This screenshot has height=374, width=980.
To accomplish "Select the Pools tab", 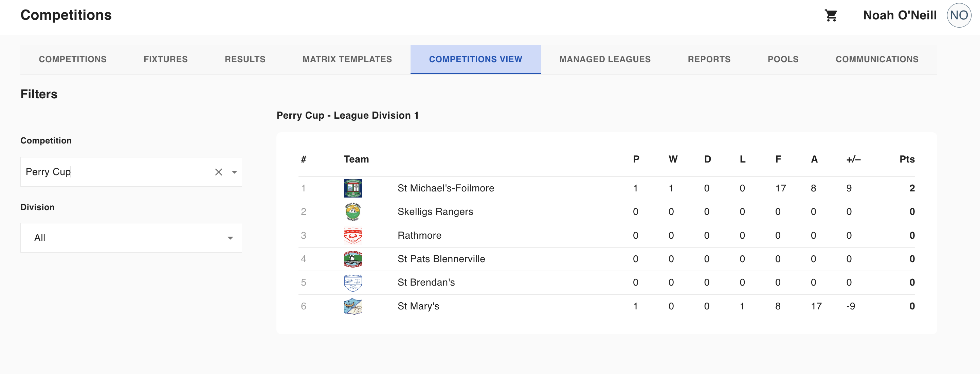I will (x=783, y=60).
